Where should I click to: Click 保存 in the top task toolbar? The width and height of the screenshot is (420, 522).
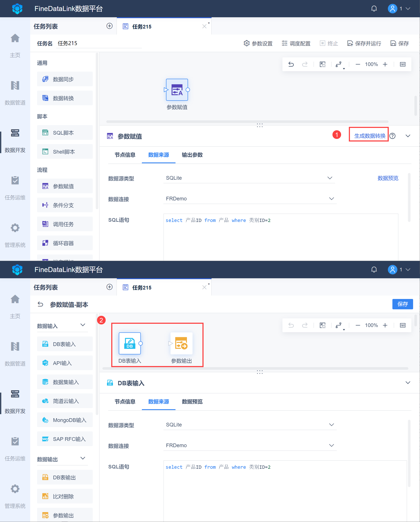point(400,43)
